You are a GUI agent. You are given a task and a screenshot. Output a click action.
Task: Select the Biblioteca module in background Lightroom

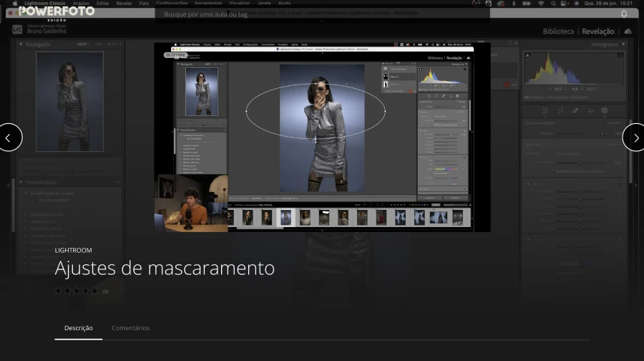coord(558,32)
